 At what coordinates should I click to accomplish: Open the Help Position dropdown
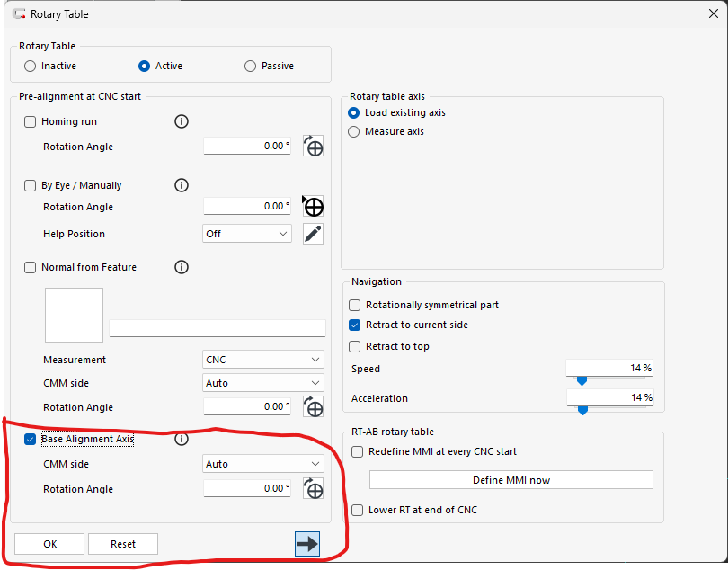247,234
